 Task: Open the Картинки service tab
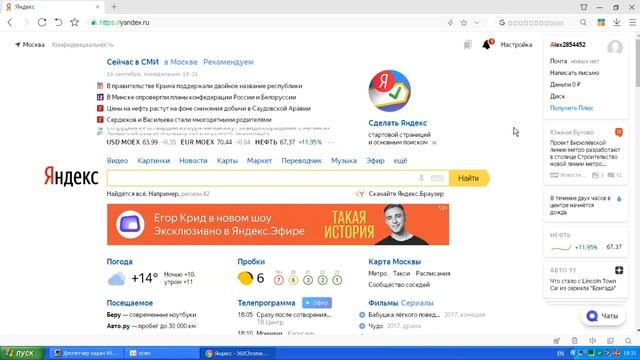click(x=153, y=161)
